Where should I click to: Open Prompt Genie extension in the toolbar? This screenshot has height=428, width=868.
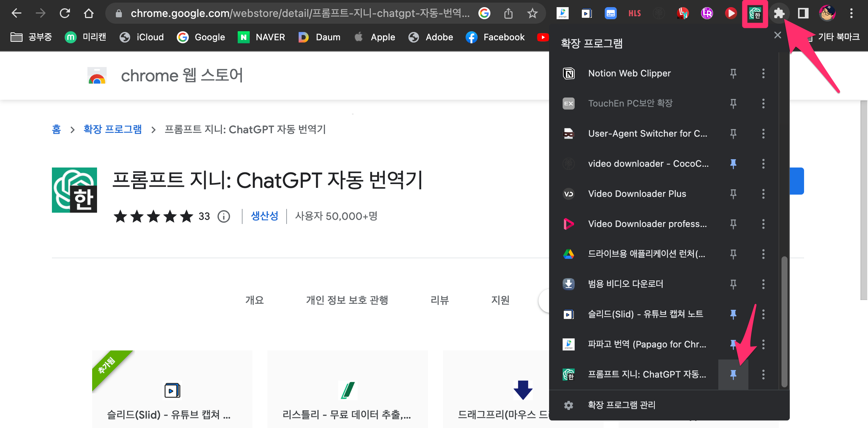755,14
